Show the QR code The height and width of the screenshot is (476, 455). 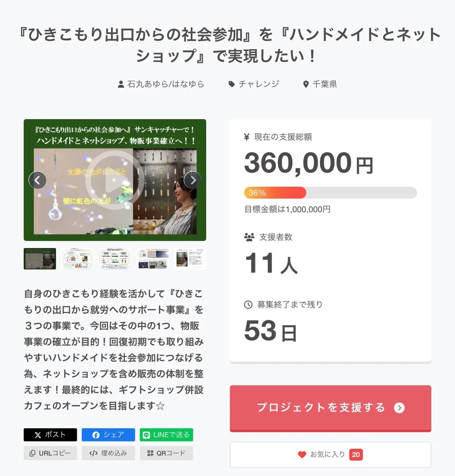click(166, 453)
